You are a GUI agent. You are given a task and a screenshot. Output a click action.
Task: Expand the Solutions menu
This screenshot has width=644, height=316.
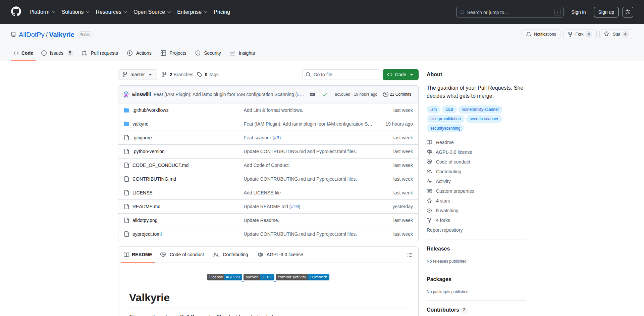75,12
